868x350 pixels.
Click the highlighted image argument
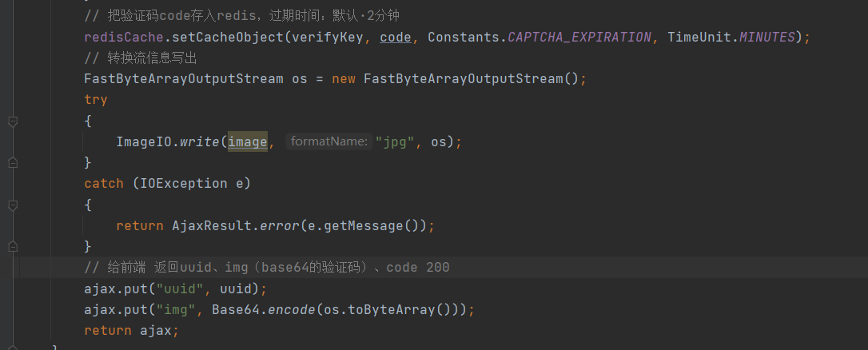pyautogui.click(x=248, y=141)
